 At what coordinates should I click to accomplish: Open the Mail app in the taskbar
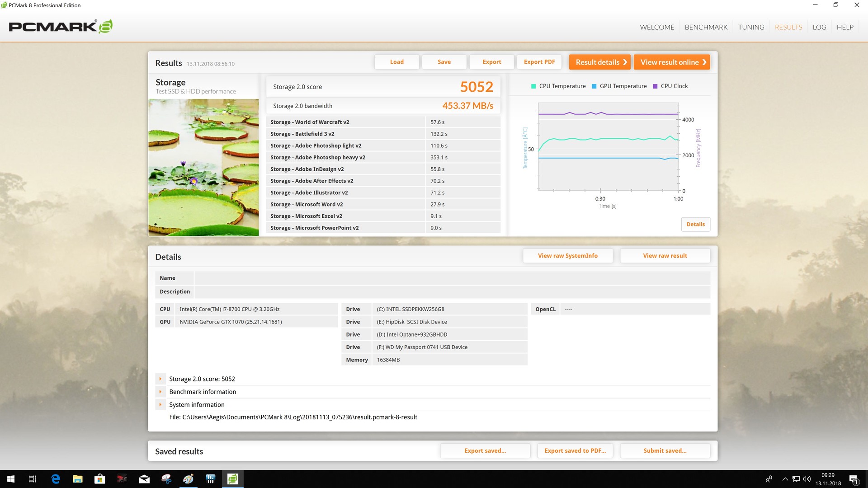click(144, 479)
